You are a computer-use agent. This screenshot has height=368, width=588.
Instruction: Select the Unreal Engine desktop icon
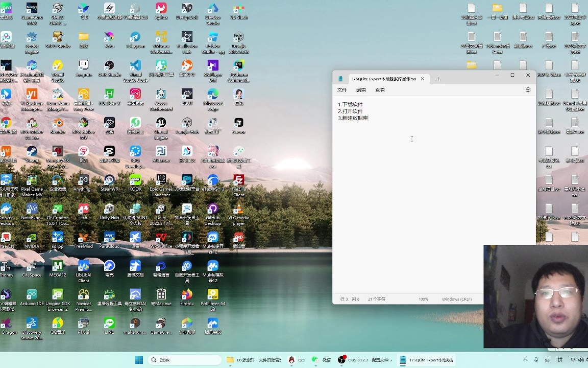point(161,126)
